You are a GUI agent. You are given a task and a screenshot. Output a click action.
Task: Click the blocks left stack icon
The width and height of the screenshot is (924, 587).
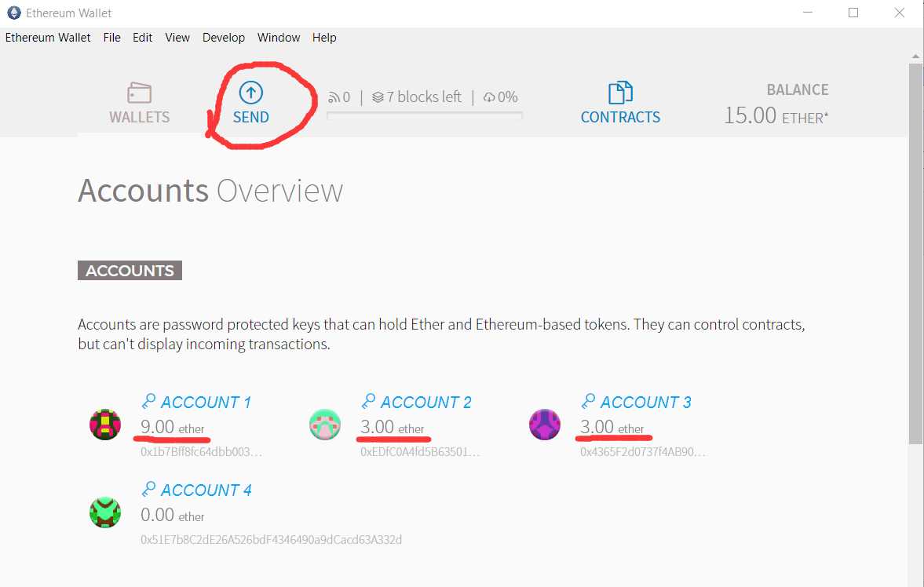click(x=378, y=97)
